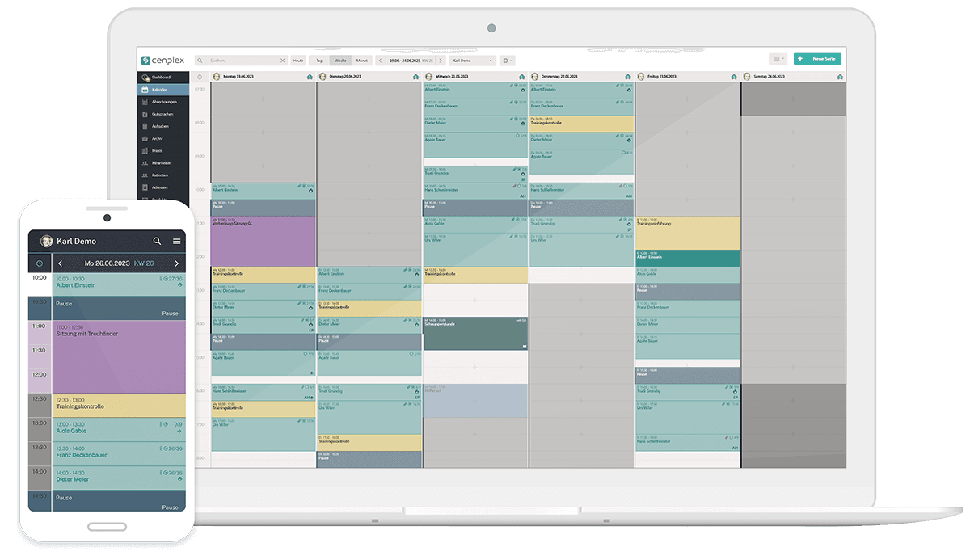The image size is (970, 560).
Task: Switch to the Woche view
Action: point(341,61)
